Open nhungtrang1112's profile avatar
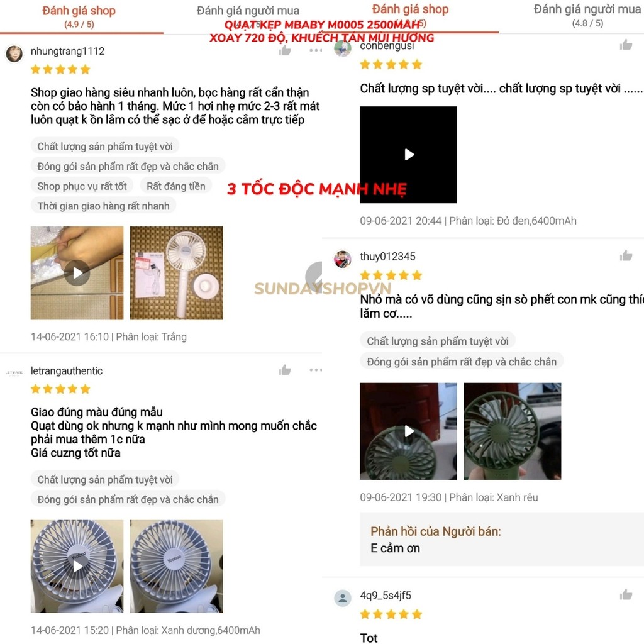This screenshot has height=644, width=644. 14,54
